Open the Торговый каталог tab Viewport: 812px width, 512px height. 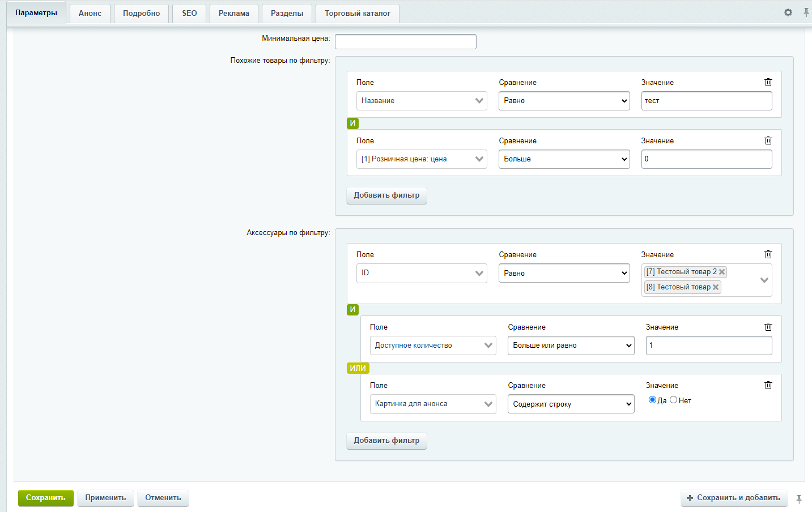tap(357, 13)
